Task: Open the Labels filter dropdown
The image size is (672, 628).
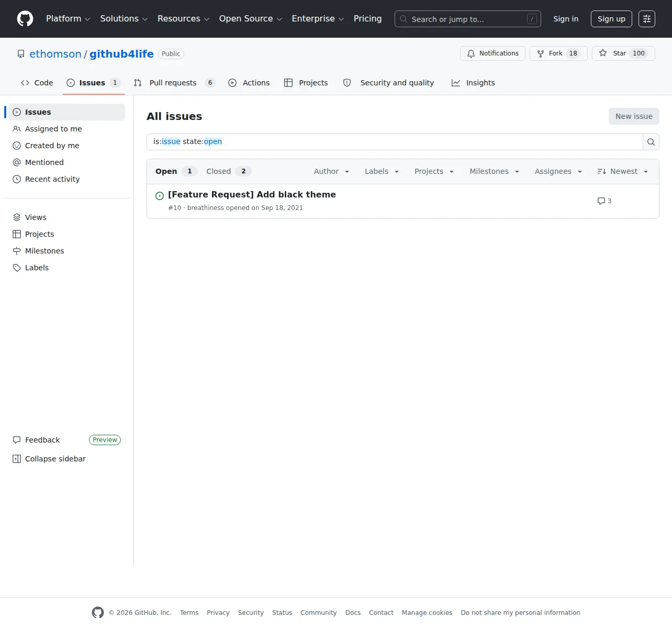Action: tap(382, 171)
